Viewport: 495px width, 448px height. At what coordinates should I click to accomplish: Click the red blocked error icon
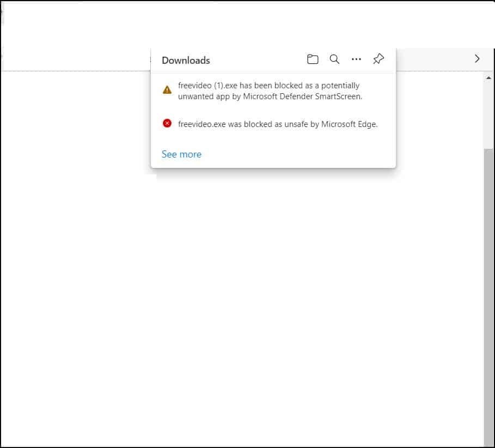pos(167,123)
